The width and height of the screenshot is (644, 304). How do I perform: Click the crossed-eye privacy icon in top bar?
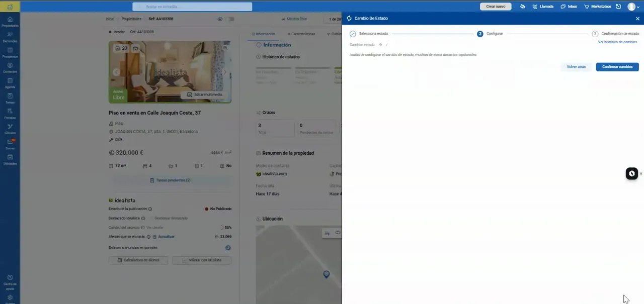(x=522, y=7)
